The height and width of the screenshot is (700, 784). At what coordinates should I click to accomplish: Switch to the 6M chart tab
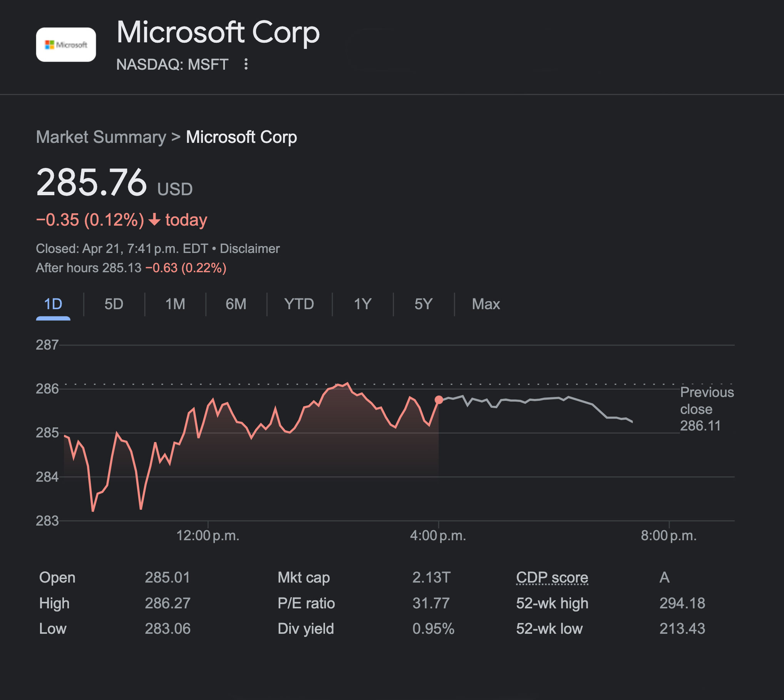(236, 304)
